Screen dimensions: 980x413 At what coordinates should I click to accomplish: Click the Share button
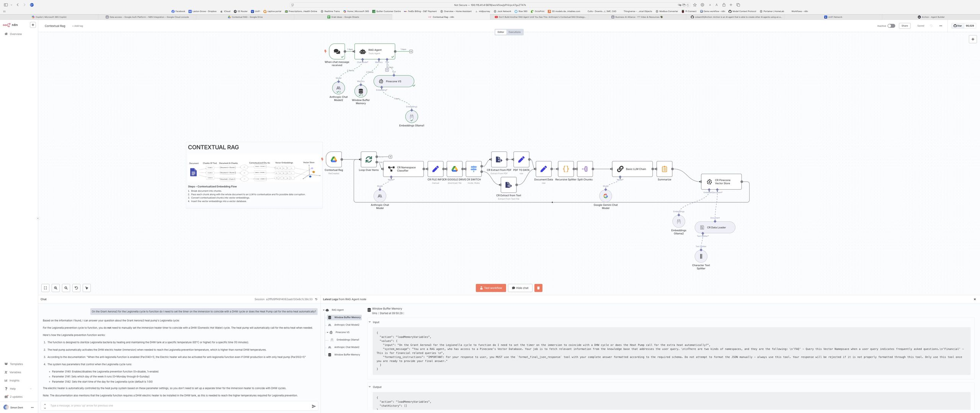(905, 26)
